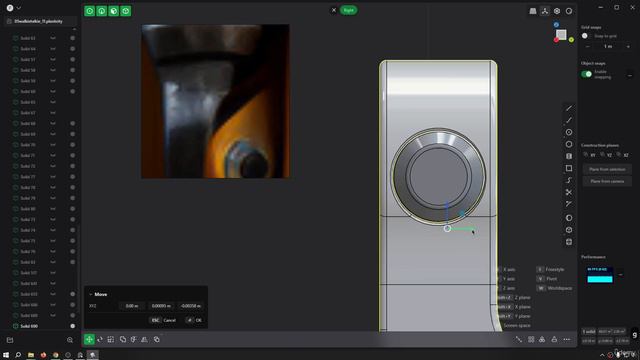Select the Duplicate command icon
Viewport: 640px width, 360px height.
point(157,339)
